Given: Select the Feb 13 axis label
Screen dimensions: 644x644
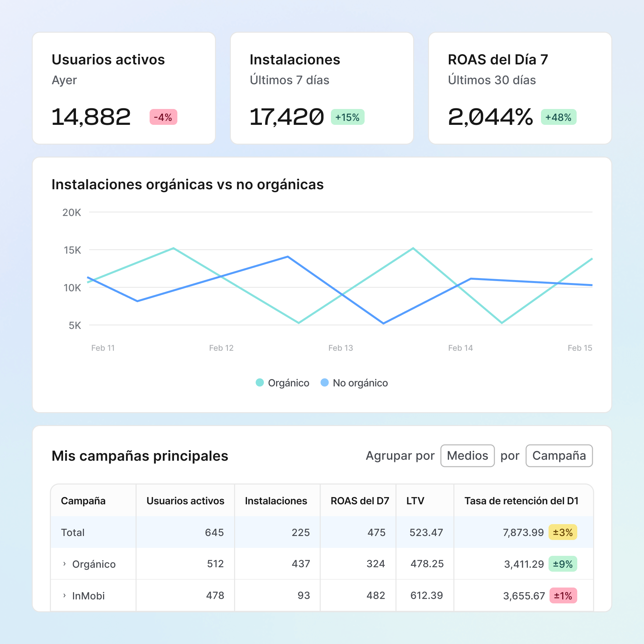Looking at the screenshot, I should tap(340, 348).
